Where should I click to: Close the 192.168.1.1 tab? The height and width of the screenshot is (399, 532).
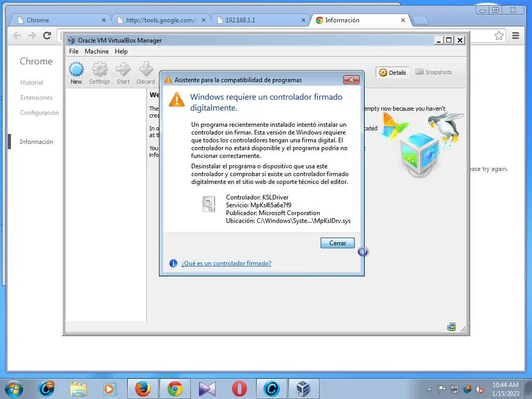pyautogui.click(x=303, y=20)
